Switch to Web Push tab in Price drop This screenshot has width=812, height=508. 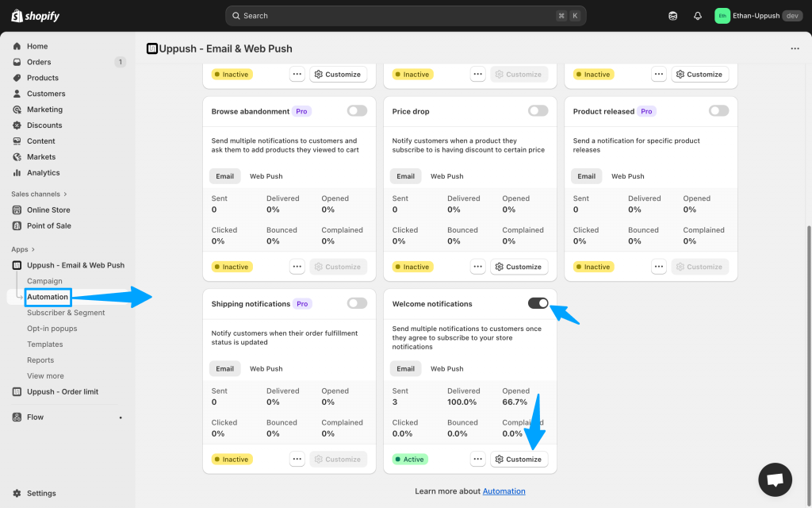(x=446, y=176)
